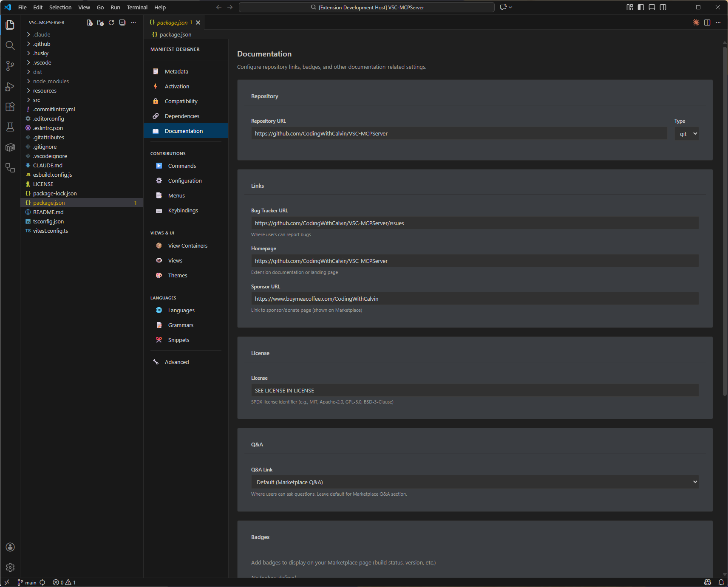
Task: Open remote window indicator in status bar
Action: pos(7,582)
